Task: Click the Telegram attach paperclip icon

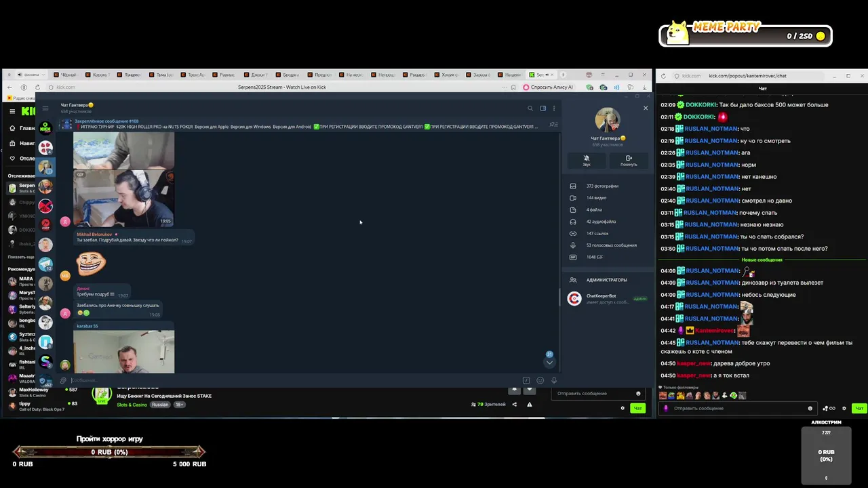Action: (63, 380)
